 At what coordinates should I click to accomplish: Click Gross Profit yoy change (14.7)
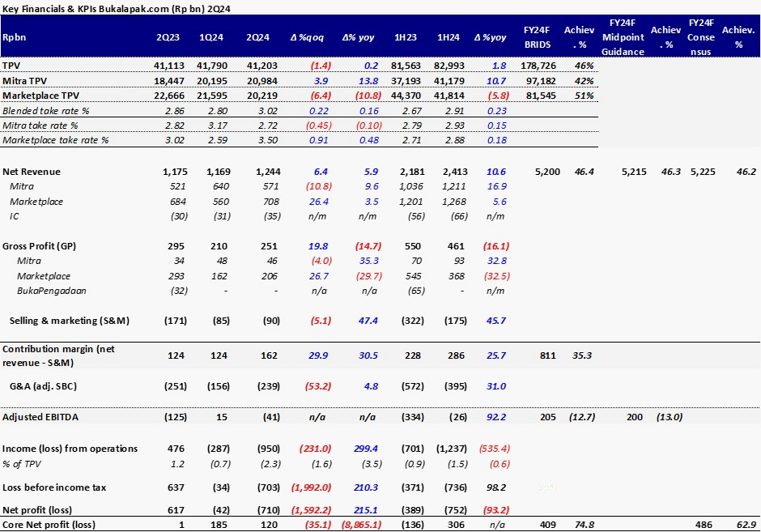[368, 246]
